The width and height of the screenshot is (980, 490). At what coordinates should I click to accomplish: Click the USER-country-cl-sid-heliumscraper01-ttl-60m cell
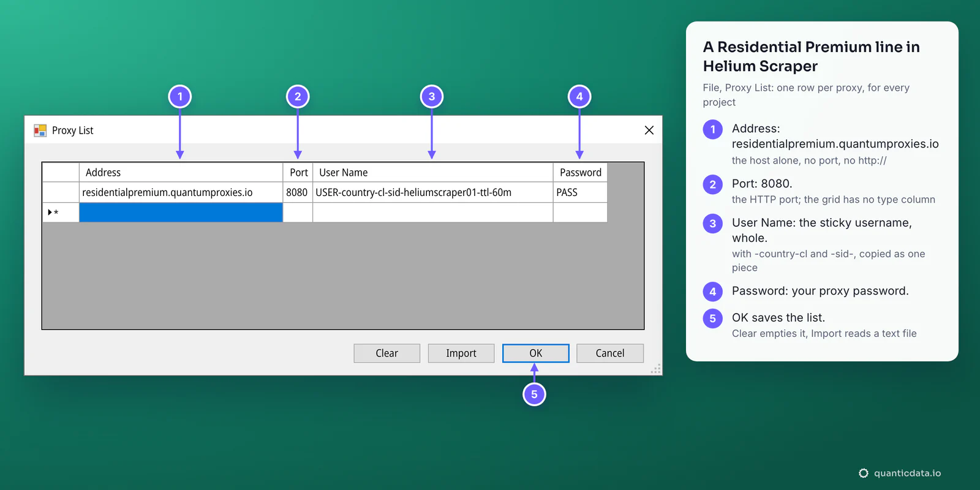tap(433, 192)
